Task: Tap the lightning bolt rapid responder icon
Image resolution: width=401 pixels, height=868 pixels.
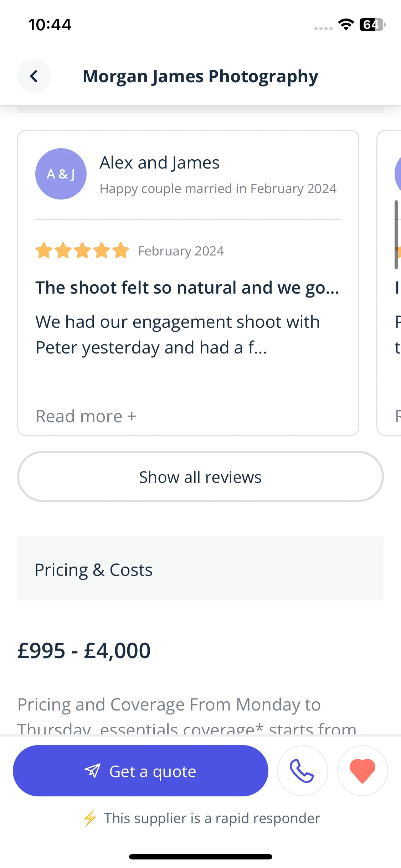Action: (90, 818)
